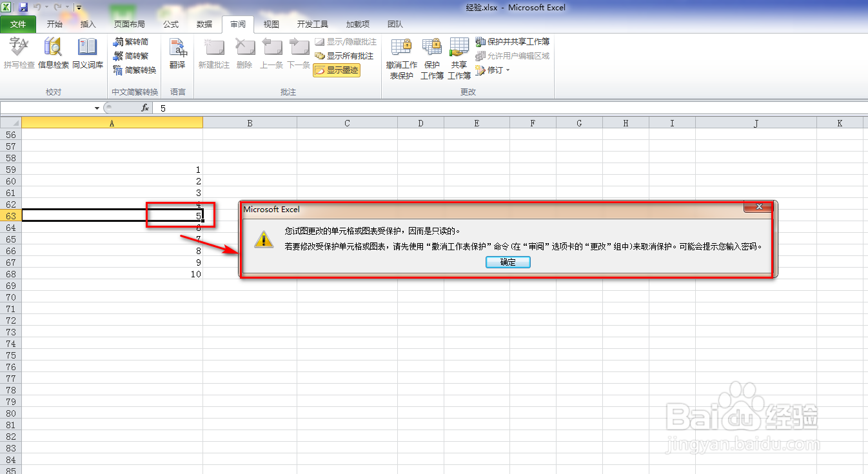Run the 拼写检查 spelling check
The height and width of the screenshot is (474, 868).
[19, 54]
